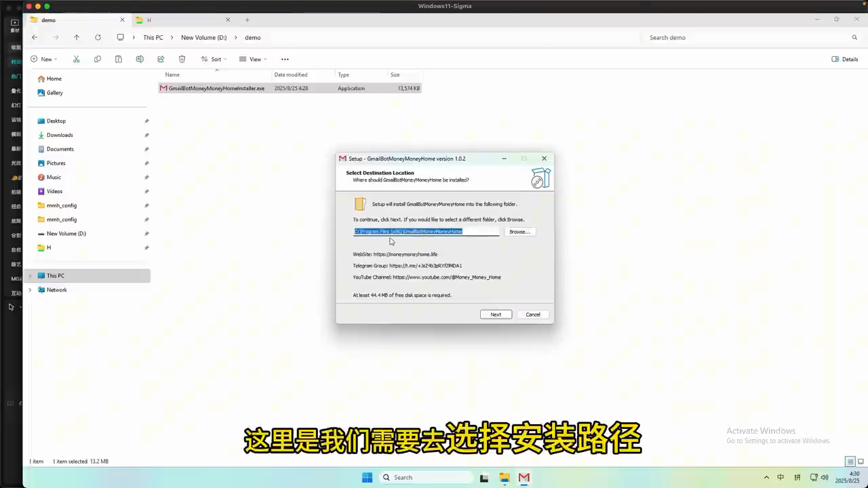Click the demo breadcrumb
The height and width of the screenshot is (488, 868).
[253, 37]
